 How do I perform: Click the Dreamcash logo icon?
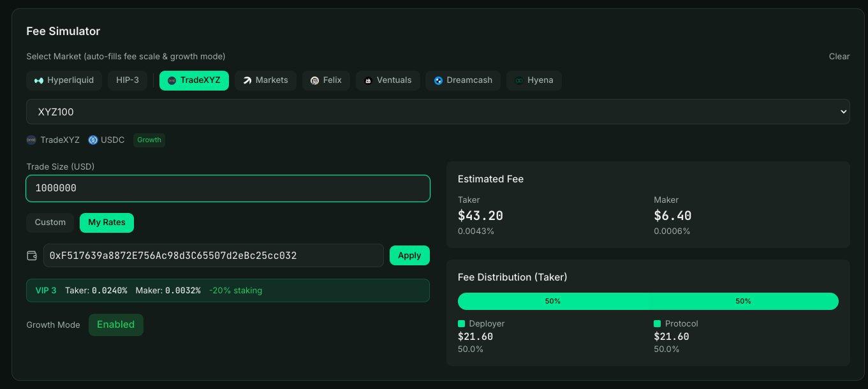point(438,80)
